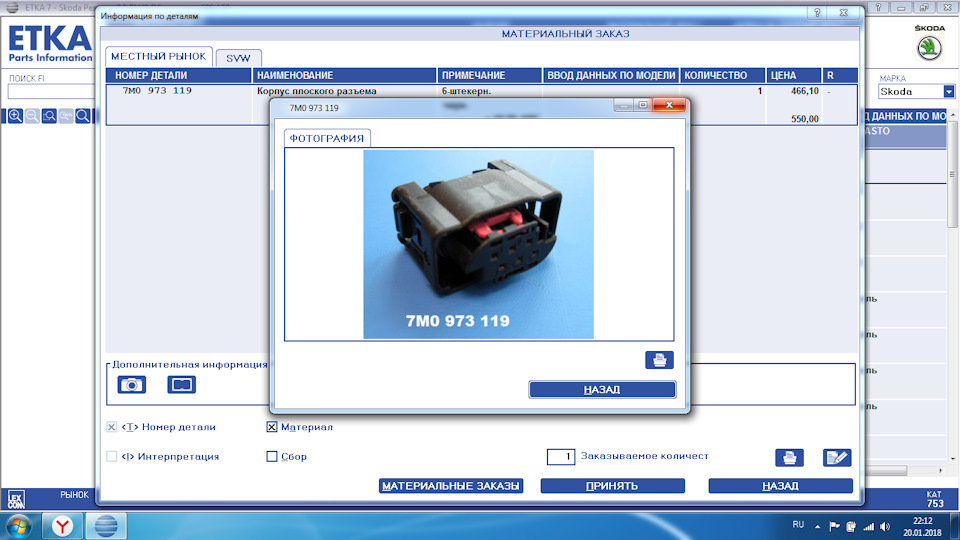Click the НАЗАД button at bottom of order dialog
Screen dimensions: 960x540
point(781,486)
